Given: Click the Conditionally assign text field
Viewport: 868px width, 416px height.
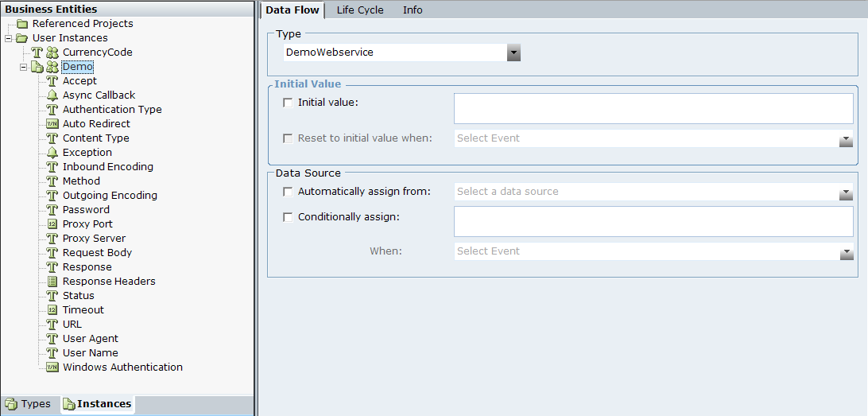Looking at the screenshot, I should (x=653, y=222).
